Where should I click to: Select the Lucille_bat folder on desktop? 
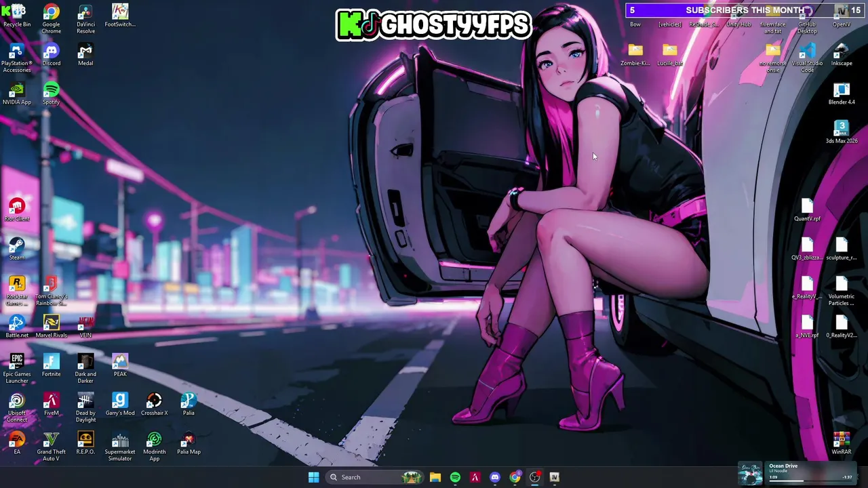(670, 55)
